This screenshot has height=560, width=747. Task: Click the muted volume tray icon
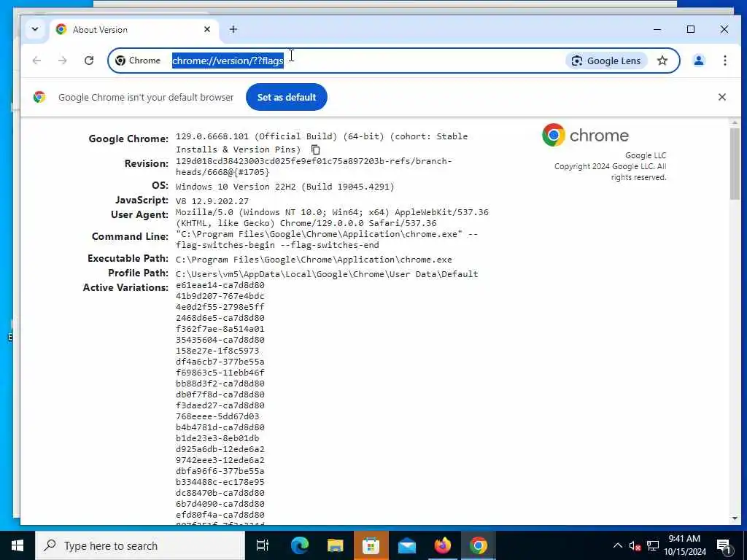pyautogui.click(x=635, y=546)
